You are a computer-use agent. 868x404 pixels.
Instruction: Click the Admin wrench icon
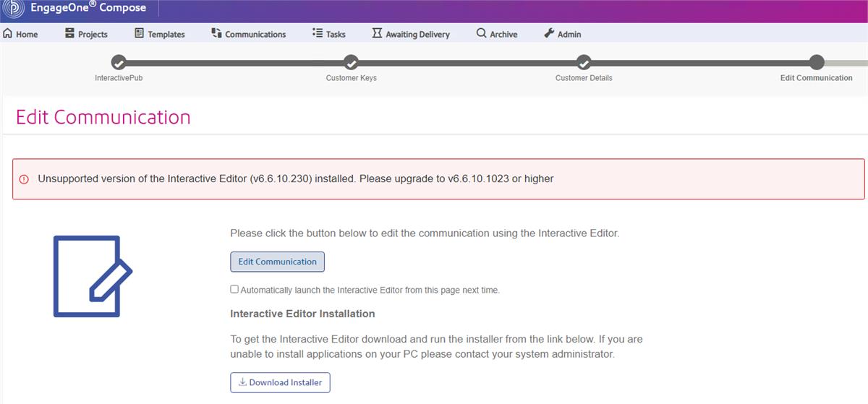pyautogui.click(x=549, y=33)
